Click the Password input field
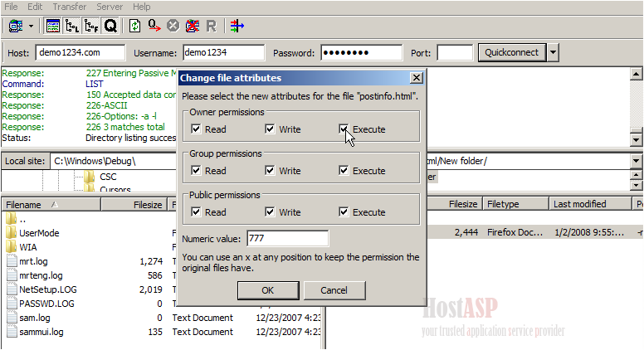644x350 pixels. tap(362, 52)
